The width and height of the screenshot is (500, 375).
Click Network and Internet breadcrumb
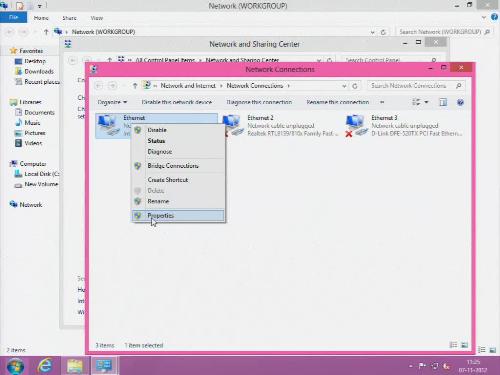click(188, 86)
